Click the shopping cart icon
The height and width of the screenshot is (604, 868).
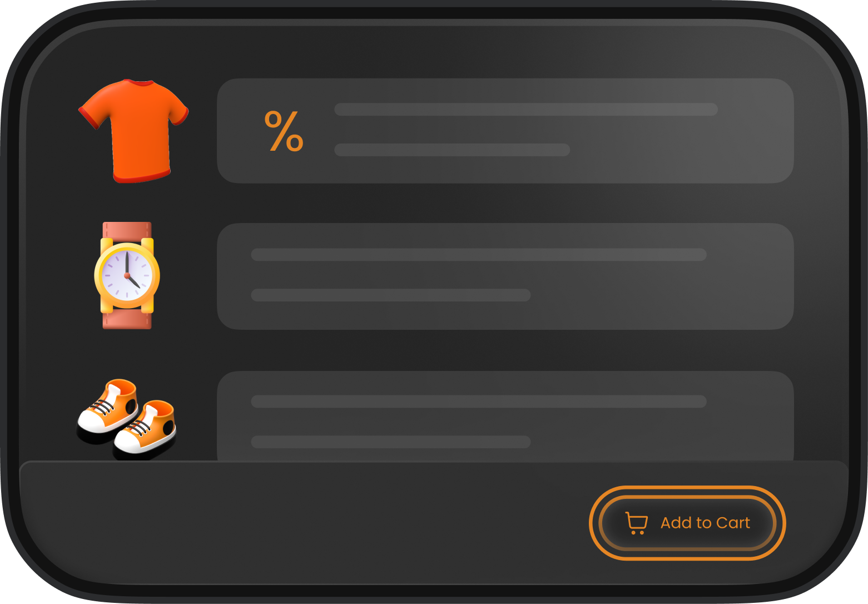pyautogui.click(x=637, y=523)
